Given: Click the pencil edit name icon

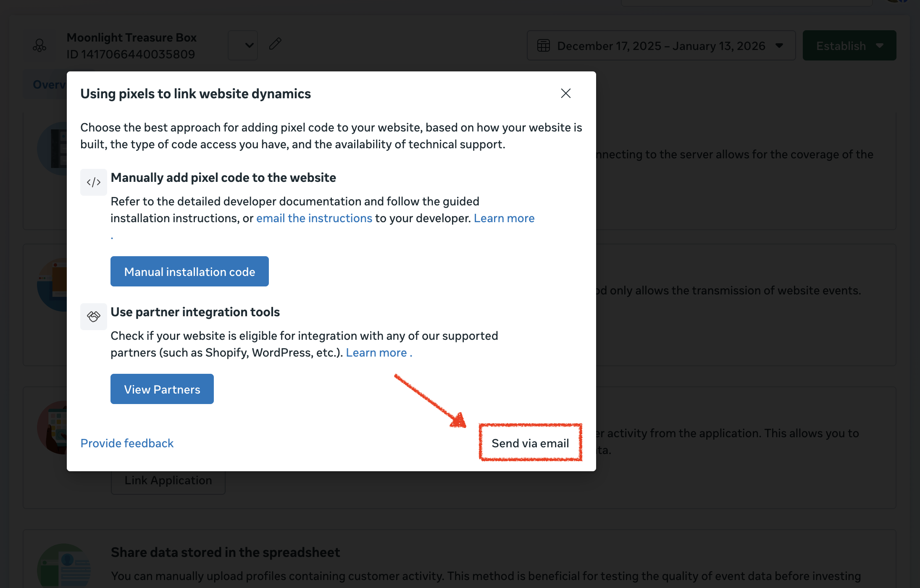Looking at the screenshot, I should pyautogui.click(x=275, y=44).
